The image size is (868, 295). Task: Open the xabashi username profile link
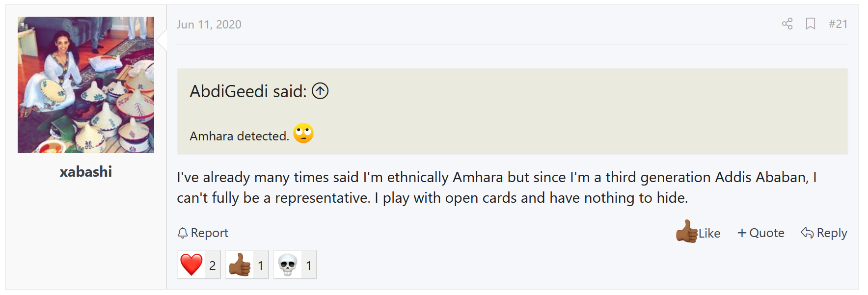86,172
